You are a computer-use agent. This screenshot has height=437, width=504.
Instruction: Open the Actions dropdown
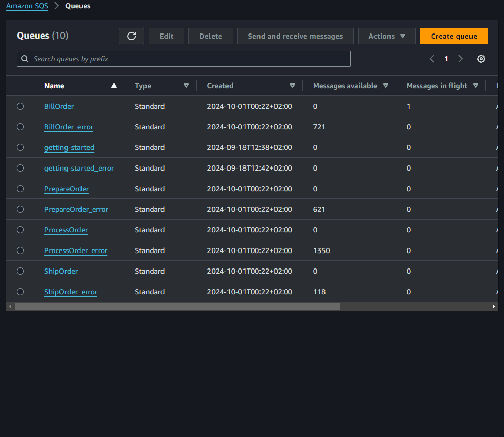[x=386, y=36]
